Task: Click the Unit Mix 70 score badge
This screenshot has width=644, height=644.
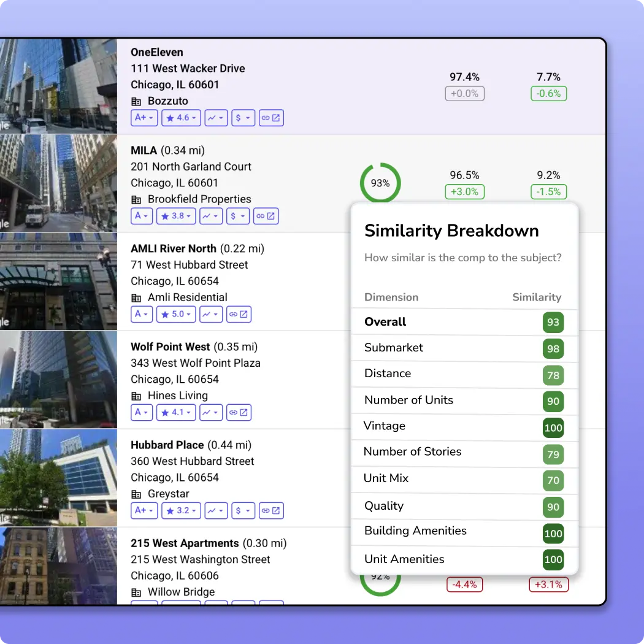Action: pos(553,480)
